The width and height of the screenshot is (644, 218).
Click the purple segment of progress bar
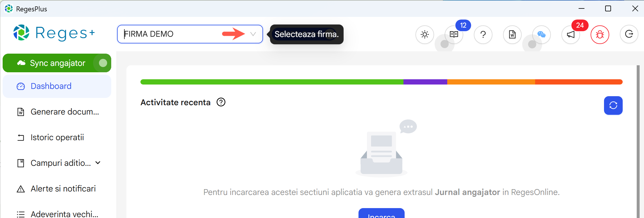[x=425, y=82]
